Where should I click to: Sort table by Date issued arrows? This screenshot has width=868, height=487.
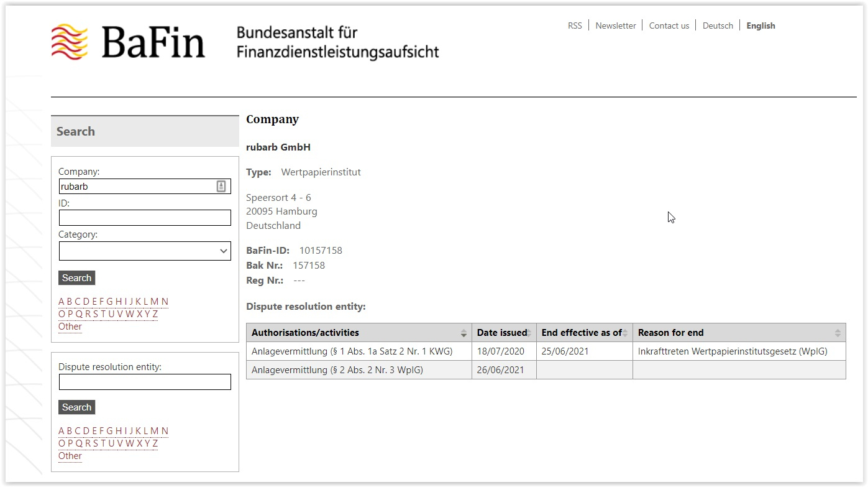click(x=529, y=333)
